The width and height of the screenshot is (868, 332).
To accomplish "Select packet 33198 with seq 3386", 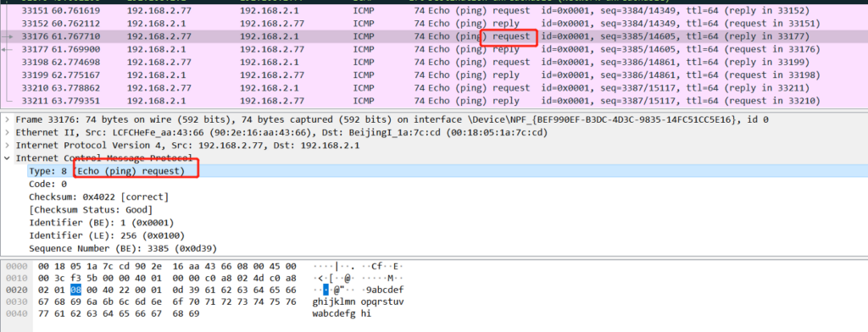I will [434, 62].
